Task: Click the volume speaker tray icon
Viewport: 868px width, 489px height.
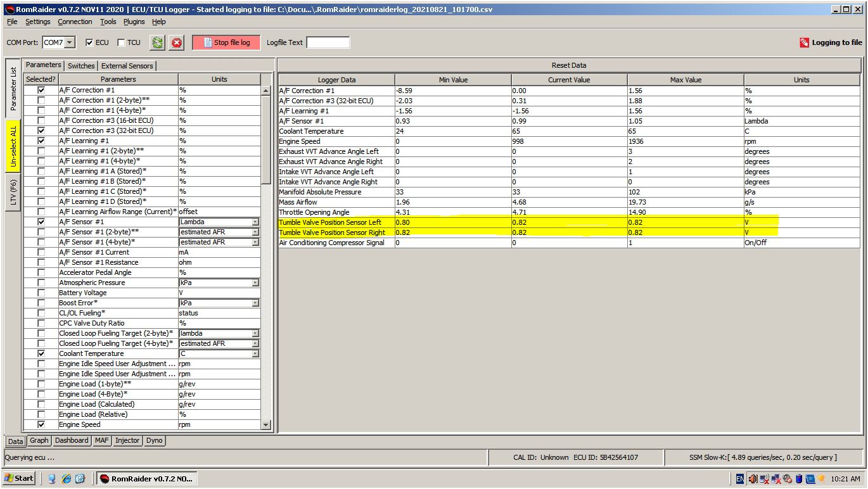Action: pyautogui.click(x=753, y=479)
